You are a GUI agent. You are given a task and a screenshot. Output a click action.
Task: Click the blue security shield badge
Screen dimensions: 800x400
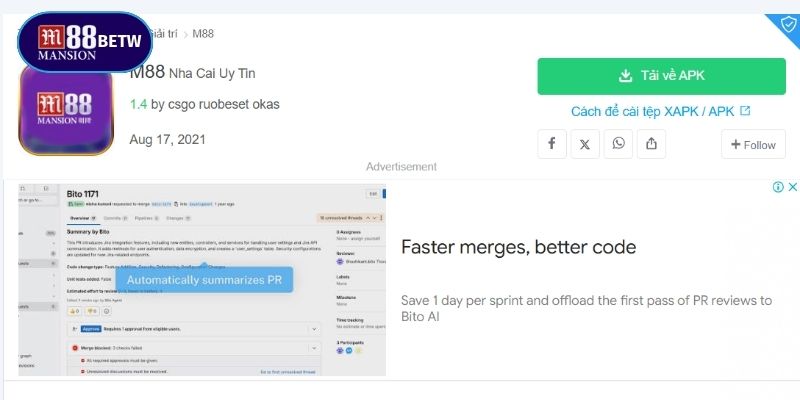(x=788, y=26)
